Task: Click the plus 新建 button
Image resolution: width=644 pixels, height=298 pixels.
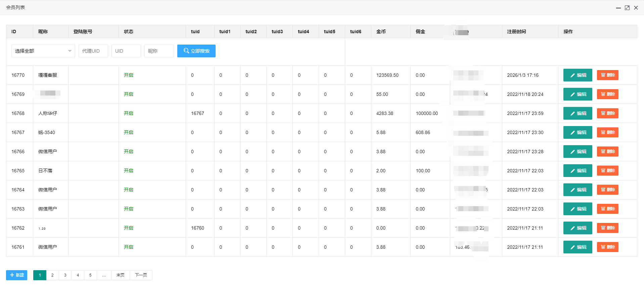Action: 16,275
